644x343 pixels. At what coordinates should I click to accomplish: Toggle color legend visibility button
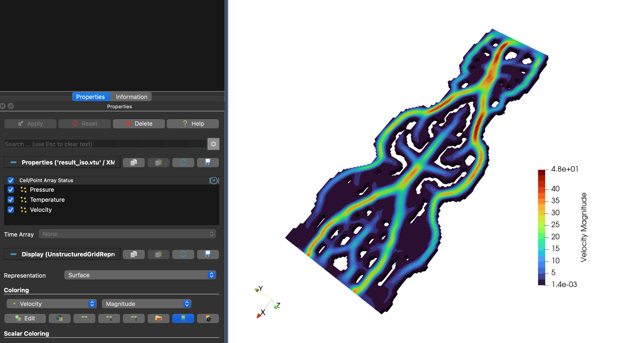pos(183,318)
